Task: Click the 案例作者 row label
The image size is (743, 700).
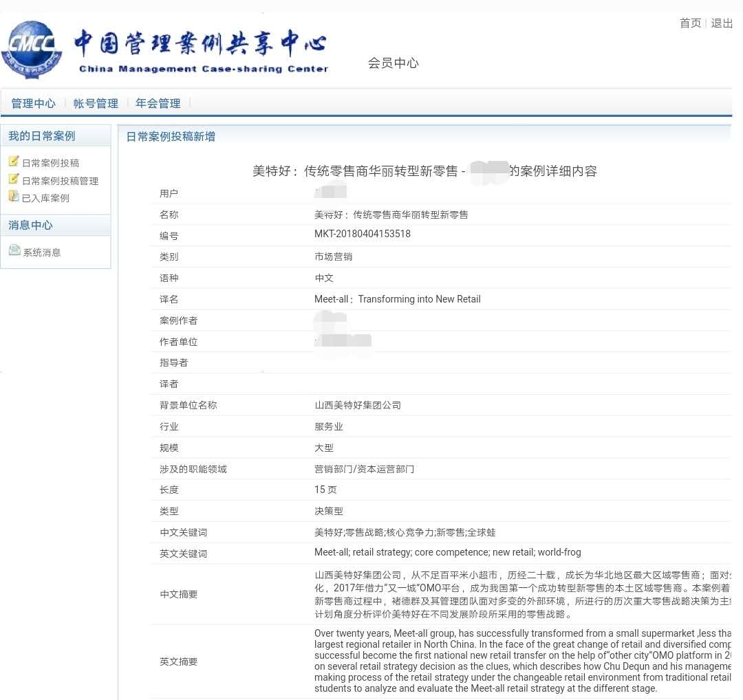Action: pos(179,320)
